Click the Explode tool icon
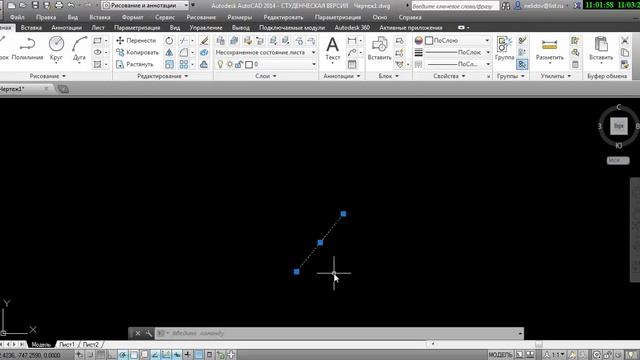This screenshot has height=360, width=640. pos(204,52)
